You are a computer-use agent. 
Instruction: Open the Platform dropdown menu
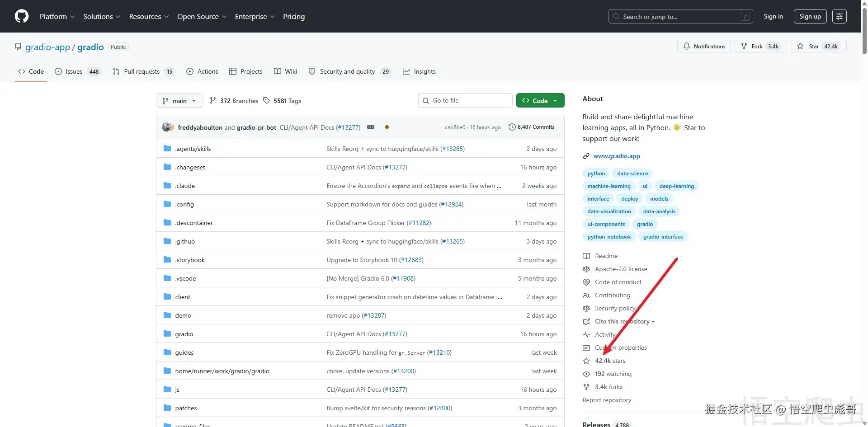57,16
